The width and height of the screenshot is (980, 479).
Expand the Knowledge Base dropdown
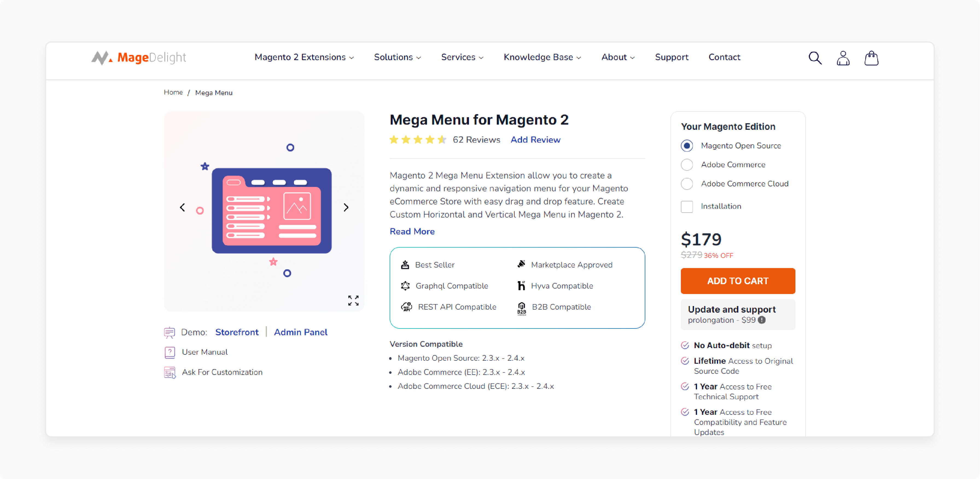pos(542,57)
